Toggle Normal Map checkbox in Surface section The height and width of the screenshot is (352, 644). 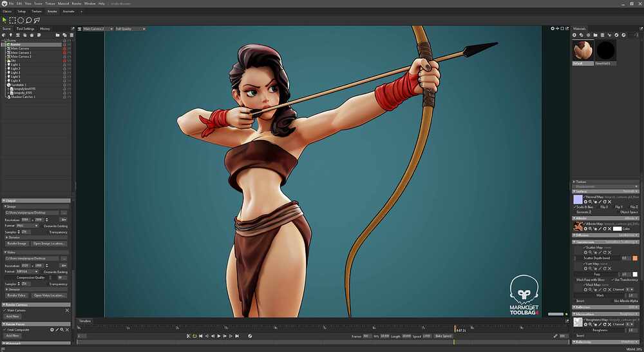585,197
